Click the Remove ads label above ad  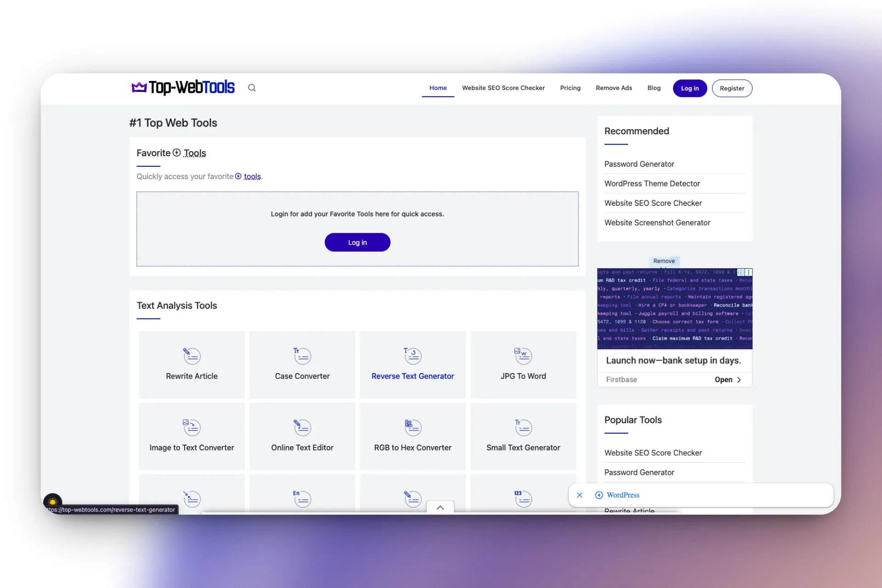(664, 261)
